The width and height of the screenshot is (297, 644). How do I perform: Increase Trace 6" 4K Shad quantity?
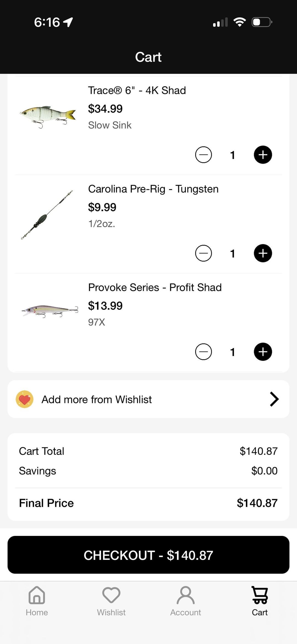[263, 155]
